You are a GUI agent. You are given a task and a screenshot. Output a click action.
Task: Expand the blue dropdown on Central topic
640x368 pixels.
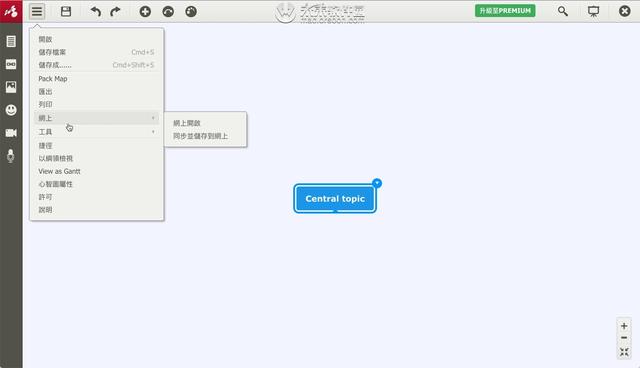377,183
